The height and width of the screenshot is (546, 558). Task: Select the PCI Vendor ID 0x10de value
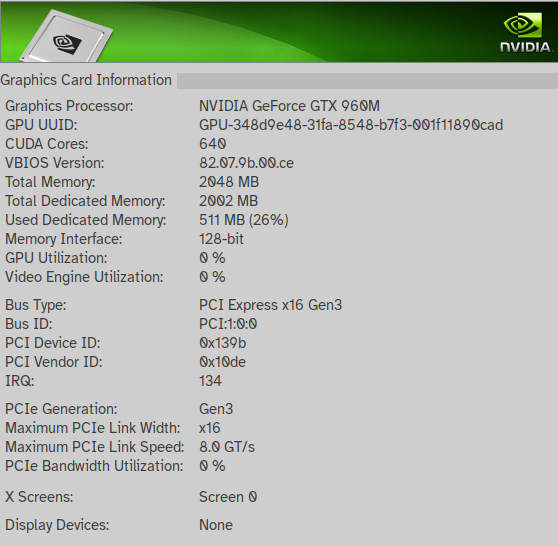(222, 362)
